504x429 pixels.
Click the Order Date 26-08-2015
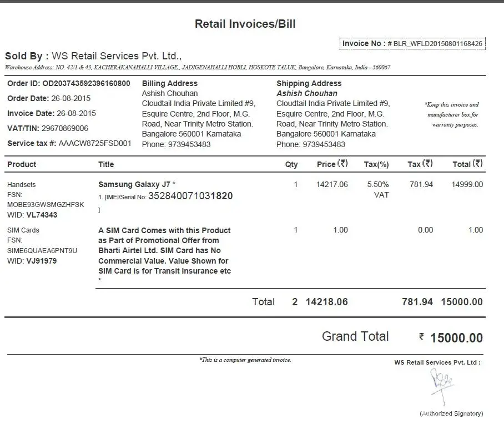point(70,98)
